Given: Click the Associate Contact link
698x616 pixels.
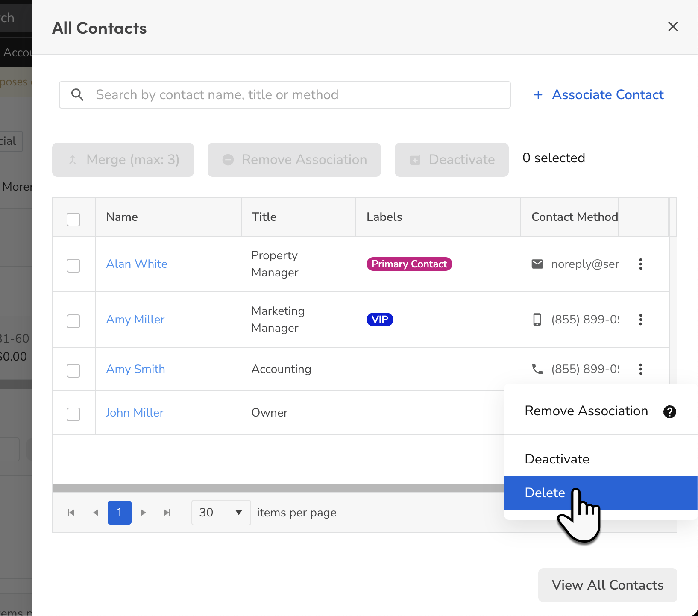Looking at the screenshot, I should 607,94.
